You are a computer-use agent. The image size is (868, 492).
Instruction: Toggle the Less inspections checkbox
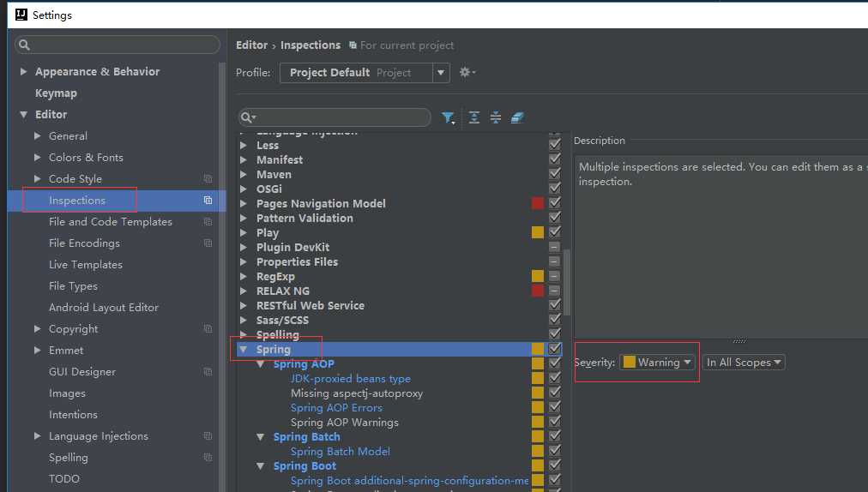tap(555, 145)
